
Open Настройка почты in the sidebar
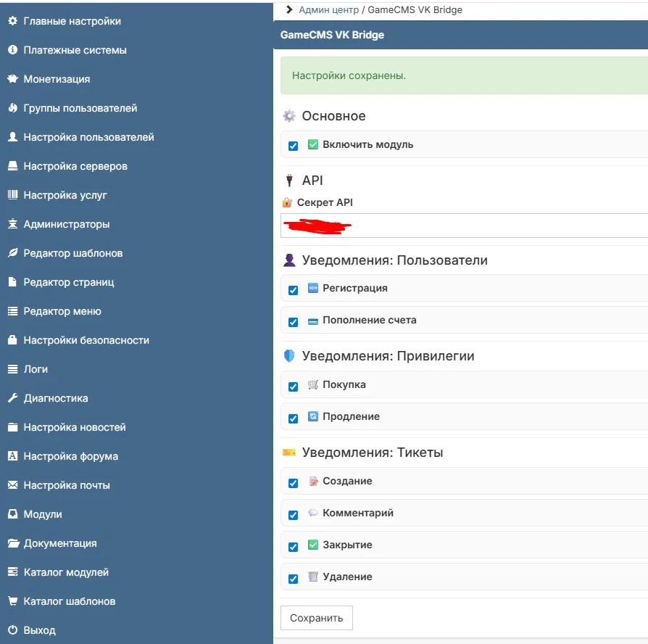pos(67,485)
